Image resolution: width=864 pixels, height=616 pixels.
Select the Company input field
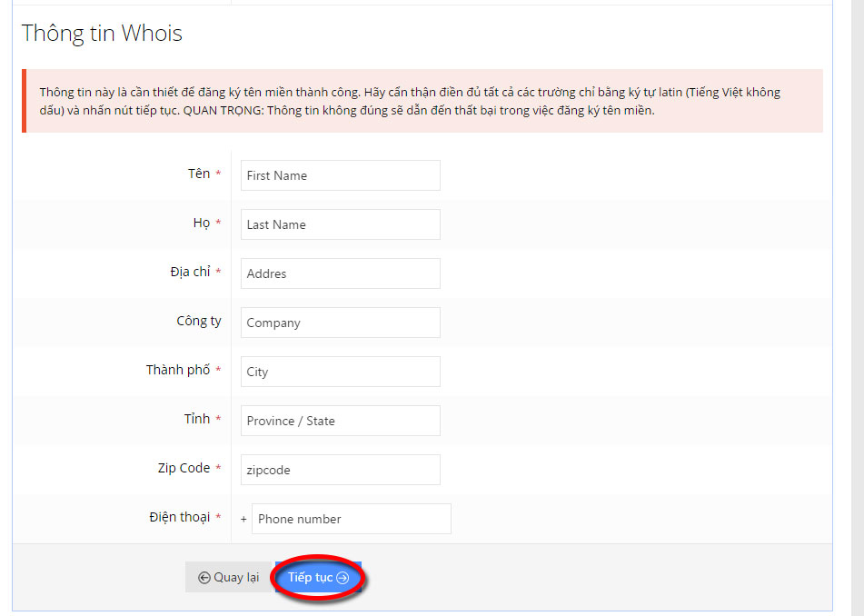[341, 323]
